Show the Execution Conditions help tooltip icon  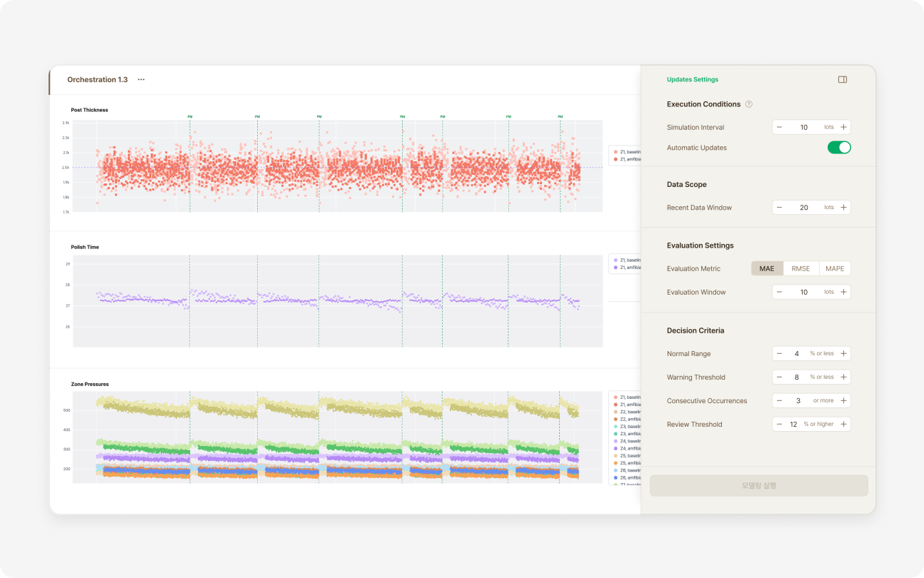tap(749, 104)
